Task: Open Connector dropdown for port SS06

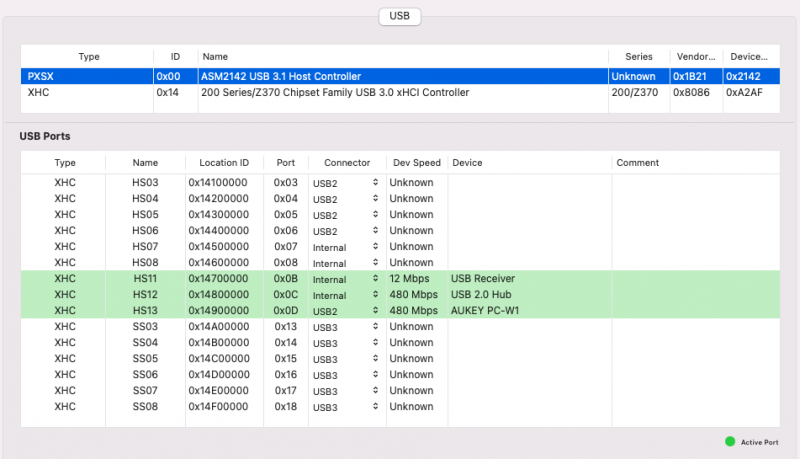Action: (346, 375)
